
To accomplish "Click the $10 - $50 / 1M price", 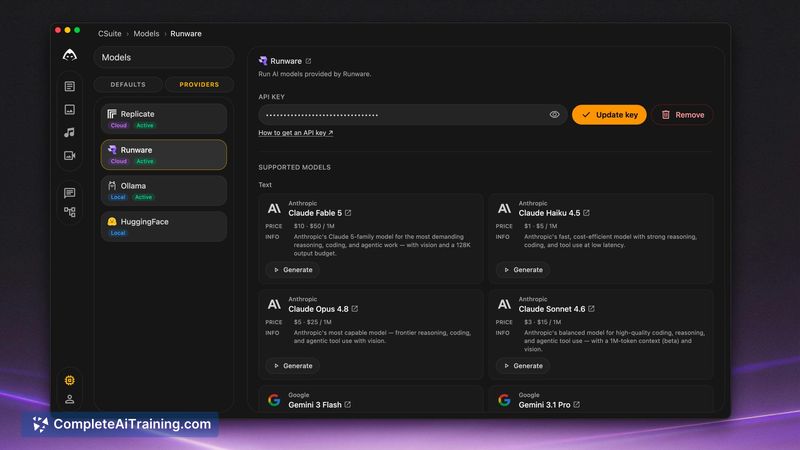I will (x=314, y=226).
